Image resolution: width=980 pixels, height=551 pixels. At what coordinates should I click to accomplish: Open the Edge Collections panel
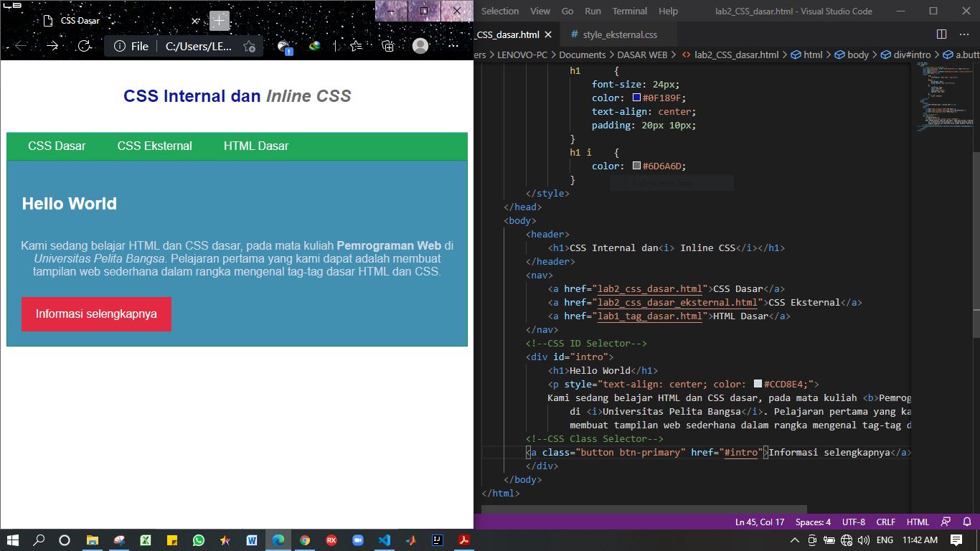(x=388, y=46)
